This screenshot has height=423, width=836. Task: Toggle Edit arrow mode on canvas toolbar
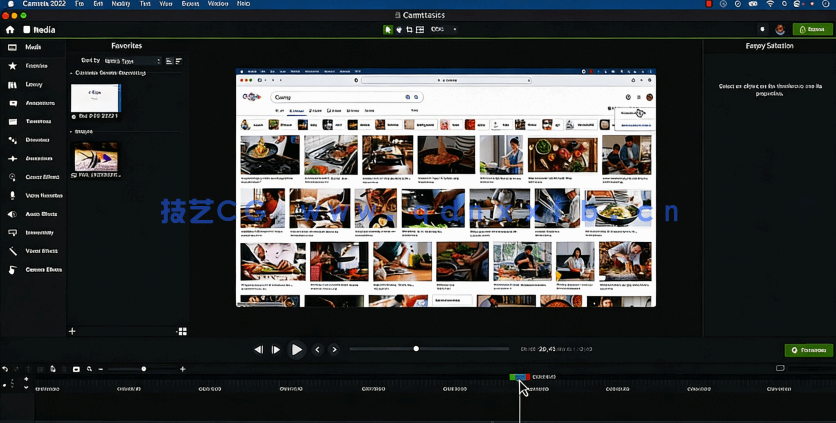point(388,30)
